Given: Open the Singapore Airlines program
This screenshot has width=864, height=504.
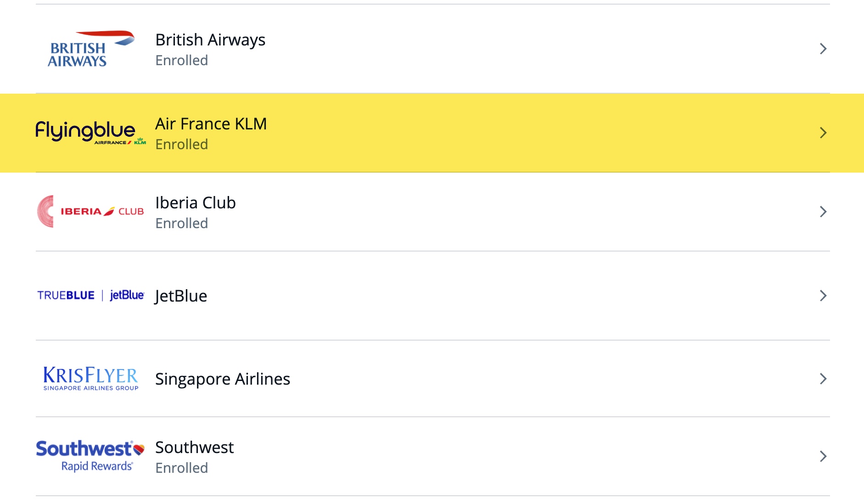Looking at the screenshot, I should pyautogui.click(x=223, y=379).
